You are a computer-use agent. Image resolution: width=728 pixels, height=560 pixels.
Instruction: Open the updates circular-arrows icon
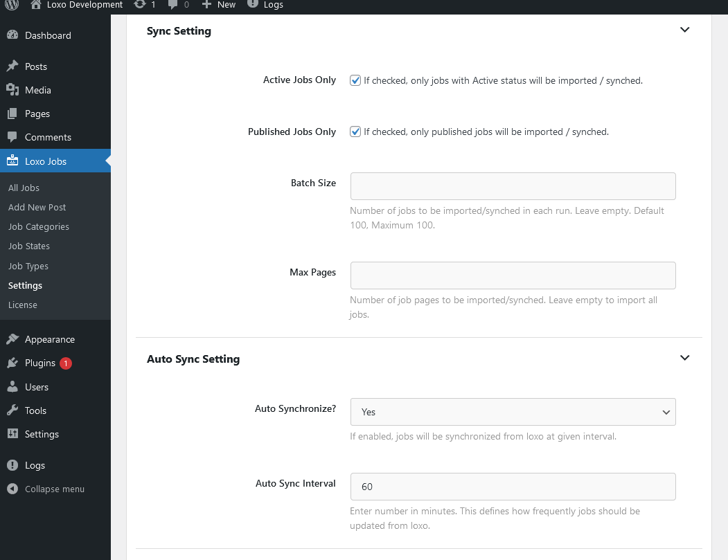139,4
